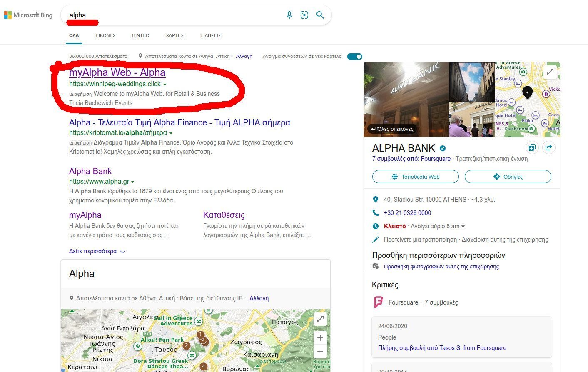Switch to the ΕΙΔΗΣΕΙΣ tab
Viewport: 588px width, 372px height.
211,35
